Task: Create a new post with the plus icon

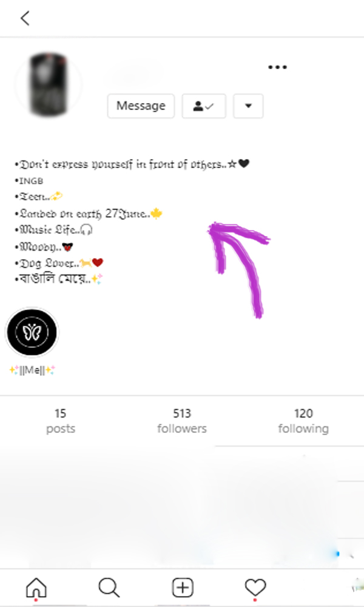Action: 182,588
